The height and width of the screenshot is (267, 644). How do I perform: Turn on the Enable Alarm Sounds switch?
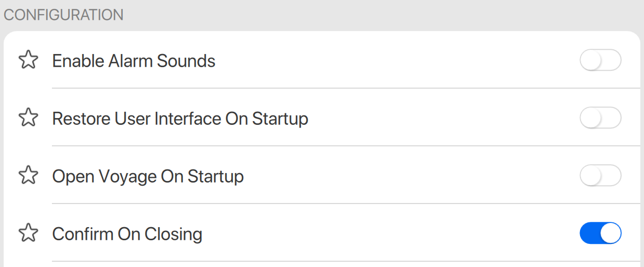point(600,60)
